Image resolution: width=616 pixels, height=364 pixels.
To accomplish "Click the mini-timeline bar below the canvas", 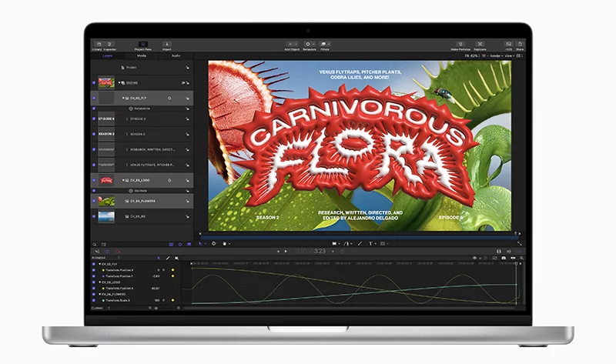I will click(x=359, y=237).
